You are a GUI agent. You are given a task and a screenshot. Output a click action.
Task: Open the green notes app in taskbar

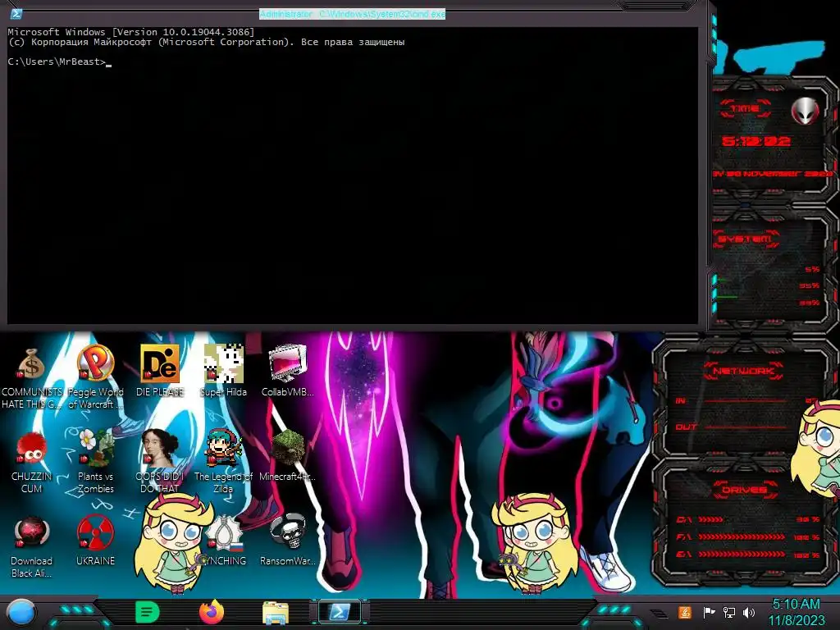[148, 612]
